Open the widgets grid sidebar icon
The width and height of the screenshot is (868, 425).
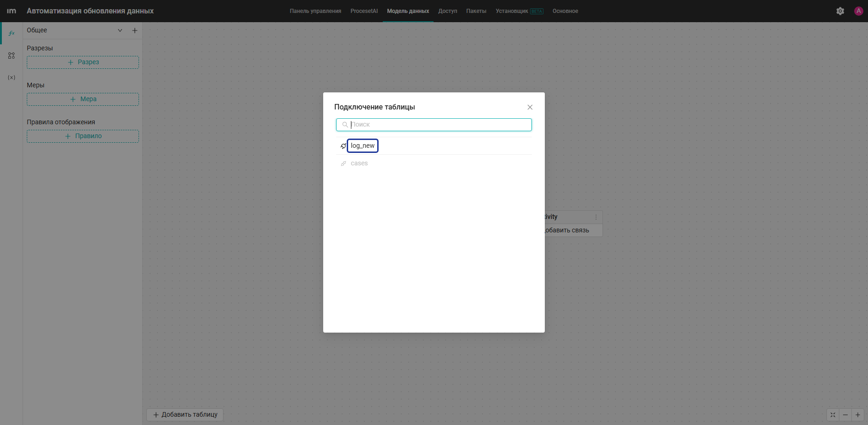12,55
